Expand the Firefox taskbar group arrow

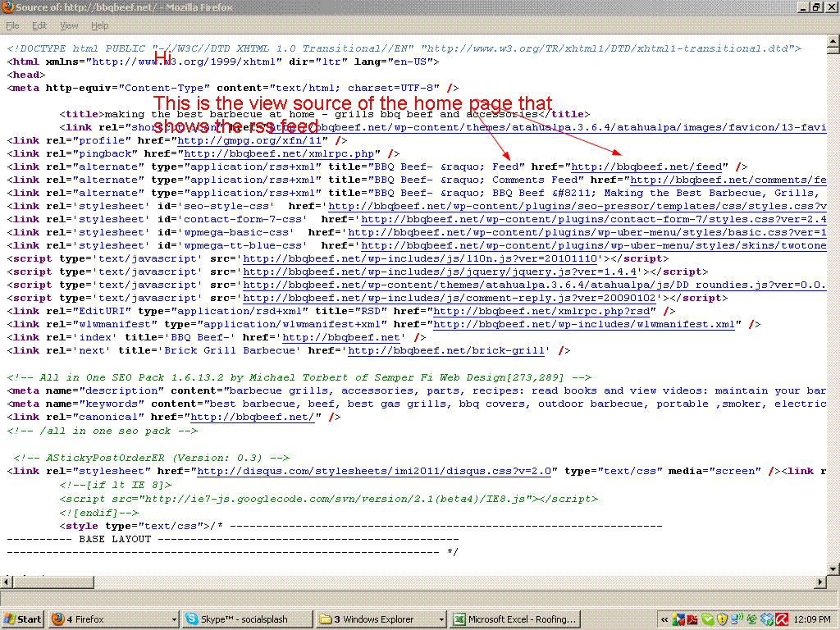tap(174, 619)
